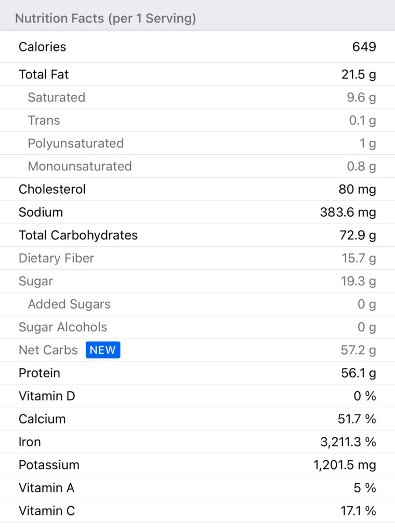Select the Calories row label

pos(43,47)
